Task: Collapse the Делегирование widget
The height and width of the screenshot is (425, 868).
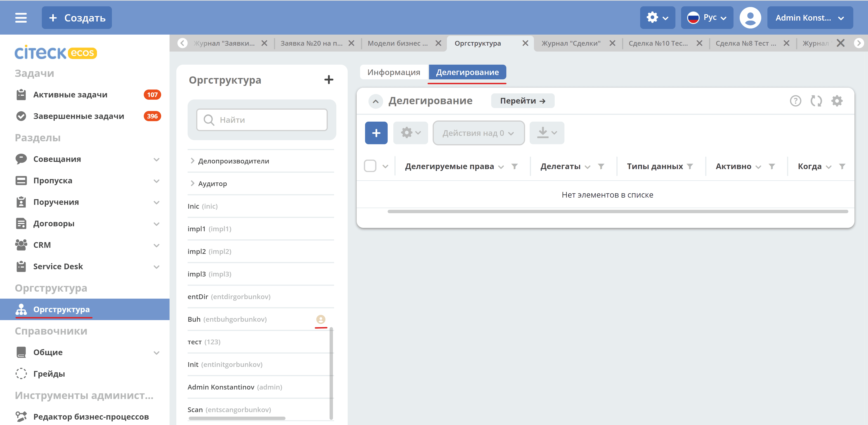Action: (x=375, y=101)
